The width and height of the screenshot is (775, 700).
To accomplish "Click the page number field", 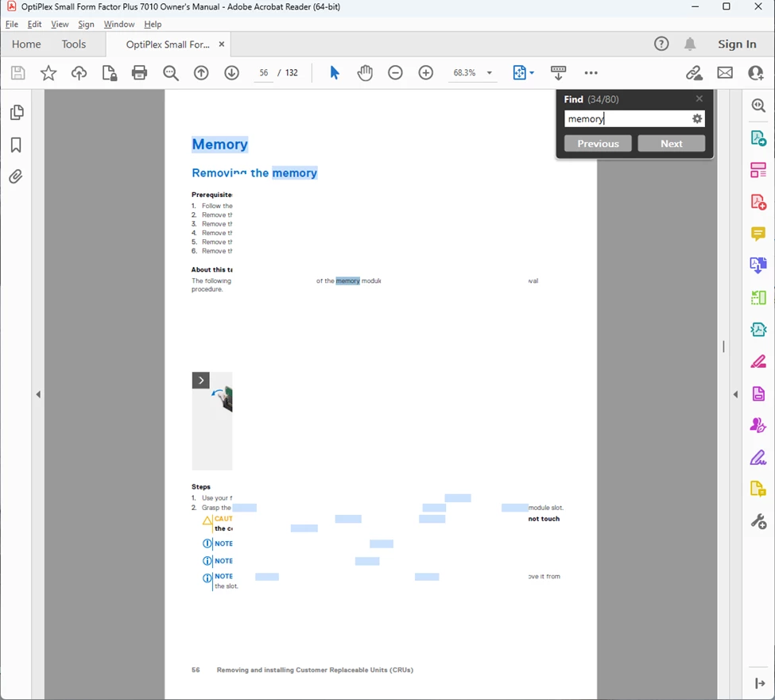I will pyautogui.click(x=263, y=73).
